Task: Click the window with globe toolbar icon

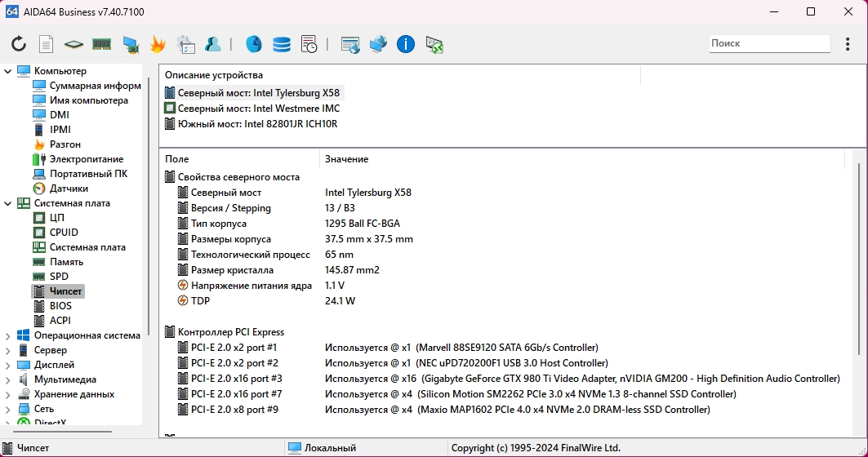Action: [350, 44]
